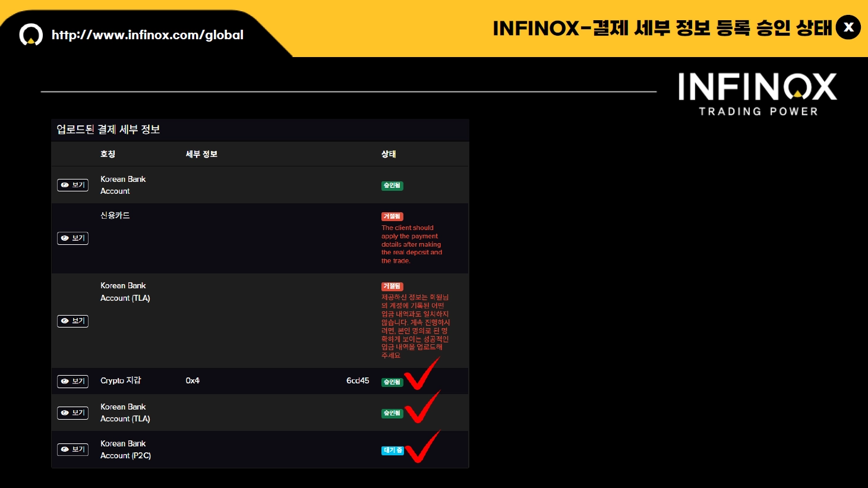Click the 승인됨 badge on the first row
The width and height of the screenshot is (868, 488).
(x=392, y=186)
